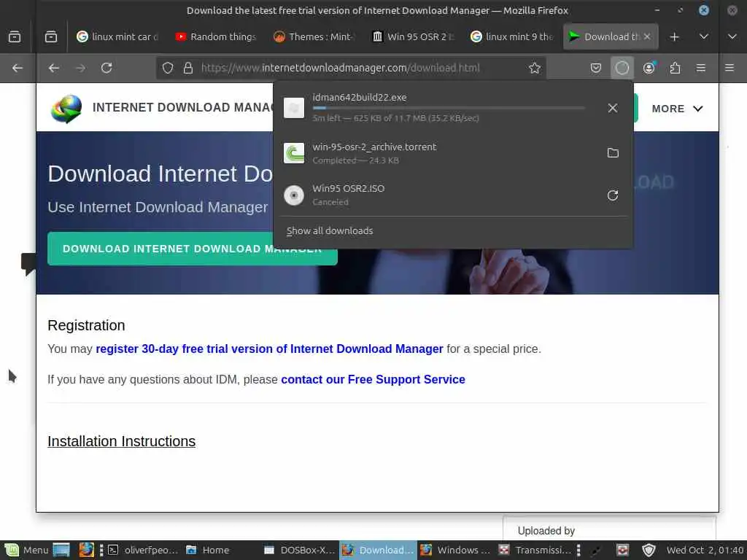747x560 pixels.
Task: Click the first archive box icon in the tab strip
Action: click(x=15, y=36)
